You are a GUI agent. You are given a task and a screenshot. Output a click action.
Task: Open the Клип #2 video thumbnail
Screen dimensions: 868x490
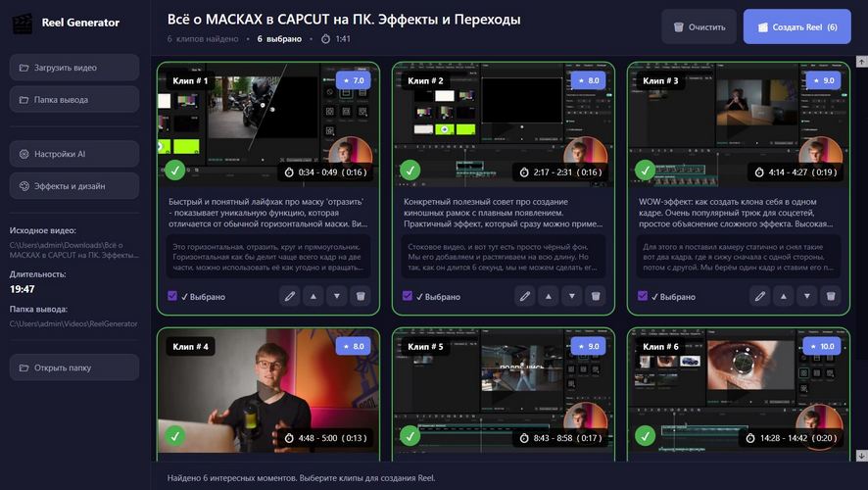point(504,124)
